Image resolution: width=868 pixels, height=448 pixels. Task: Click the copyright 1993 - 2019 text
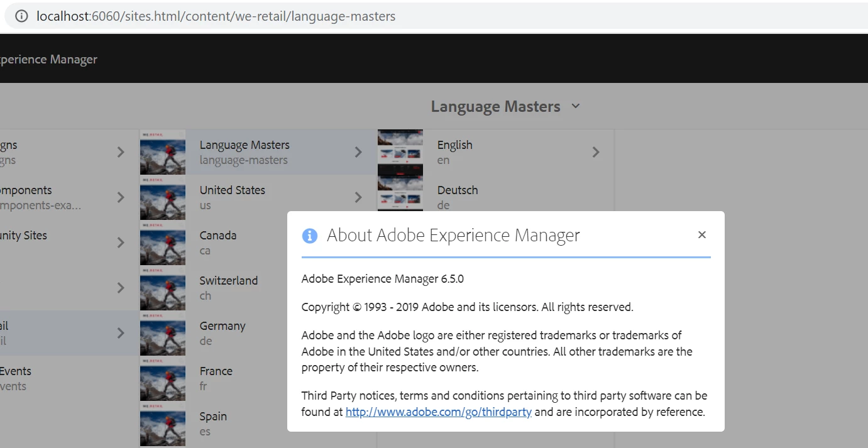pyautogui.click(x=468, y=307)
